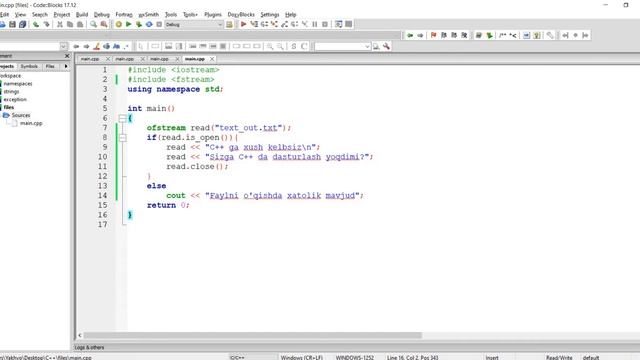Select the files project in tree
640x360 pixels.
coord(9,107)
